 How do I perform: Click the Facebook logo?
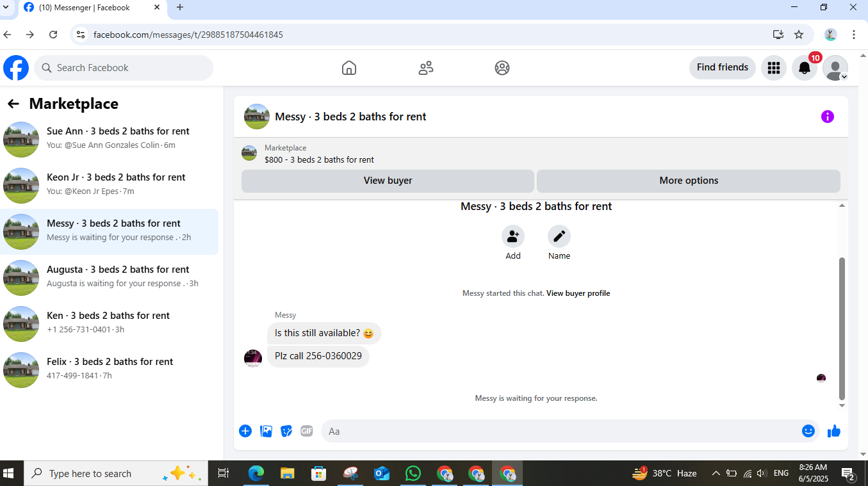pos(16,68)
